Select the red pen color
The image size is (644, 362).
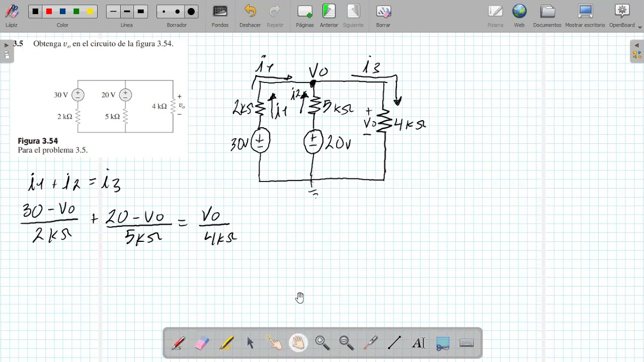[x=49, y=12]
